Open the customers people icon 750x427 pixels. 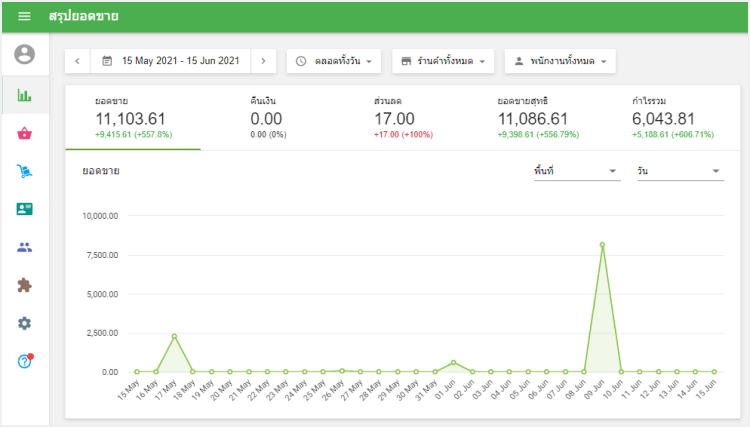pyautogui.click(x=24, y=247)
